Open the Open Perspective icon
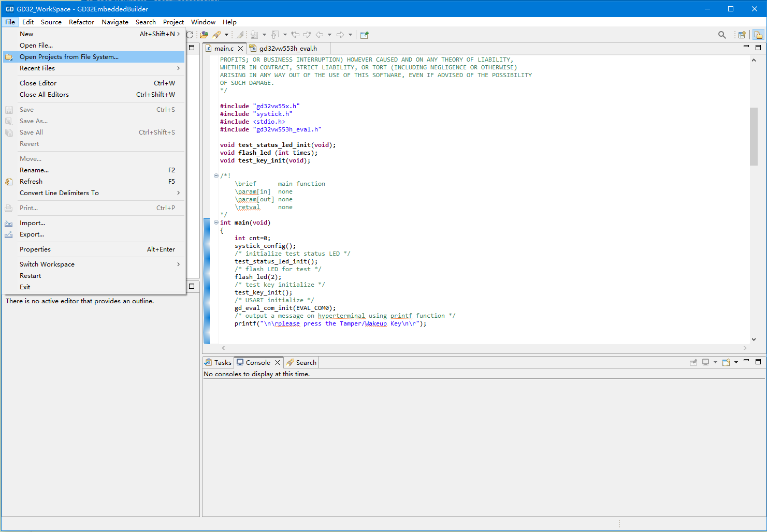This screenshot has width=767, height=532. pos(742,35)
